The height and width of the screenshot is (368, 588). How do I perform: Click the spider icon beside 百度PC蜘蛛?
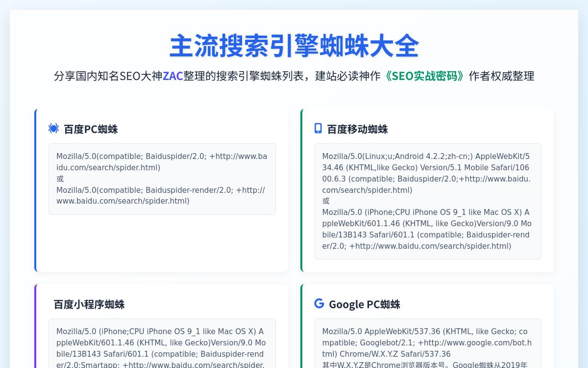54,128
